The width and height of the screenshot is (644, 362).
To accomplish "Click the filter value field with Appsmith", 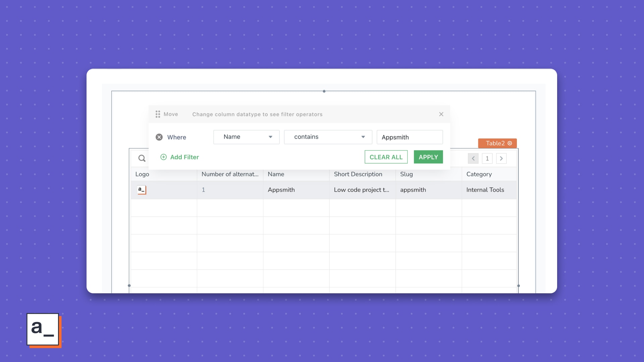I will pos(409,137).
